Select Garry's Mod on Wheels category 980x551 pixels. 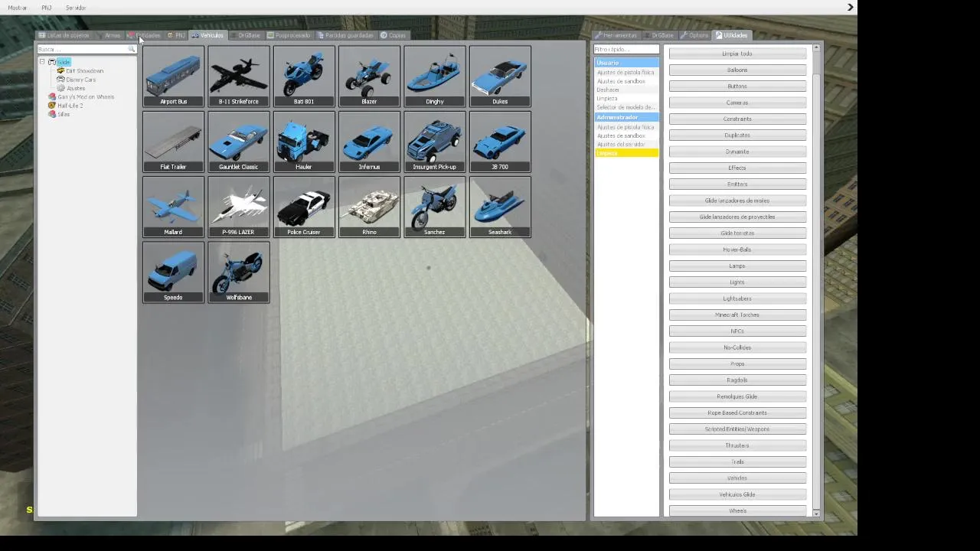(x=86, y=97)
